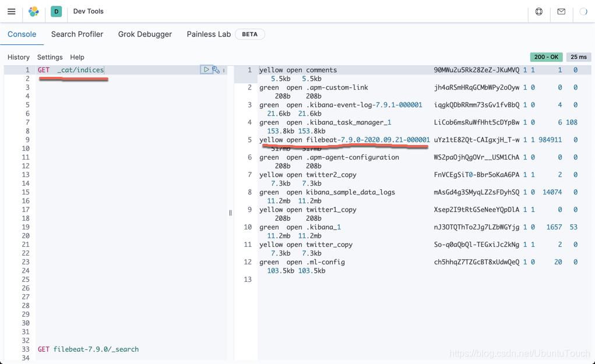Open the hamburger navigation menu

tap(12, 12)
